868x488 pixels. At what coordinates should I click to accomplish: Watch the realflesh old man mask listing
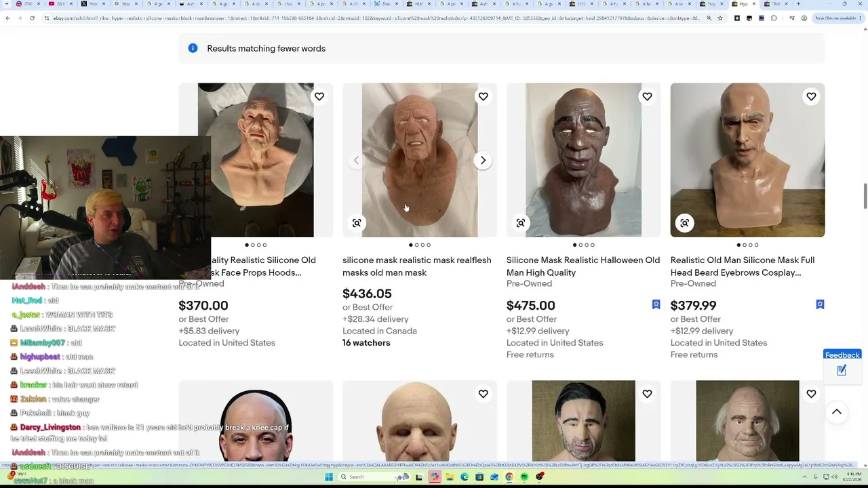(x=484, y=97)
